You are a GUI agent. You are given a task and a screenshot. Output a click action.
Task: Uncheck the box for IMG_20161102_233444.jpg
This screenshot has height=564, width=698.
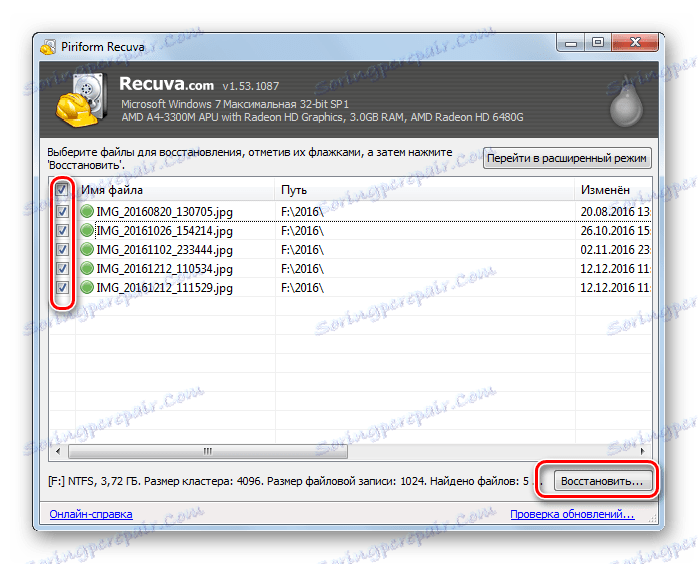tap(62, 249)
